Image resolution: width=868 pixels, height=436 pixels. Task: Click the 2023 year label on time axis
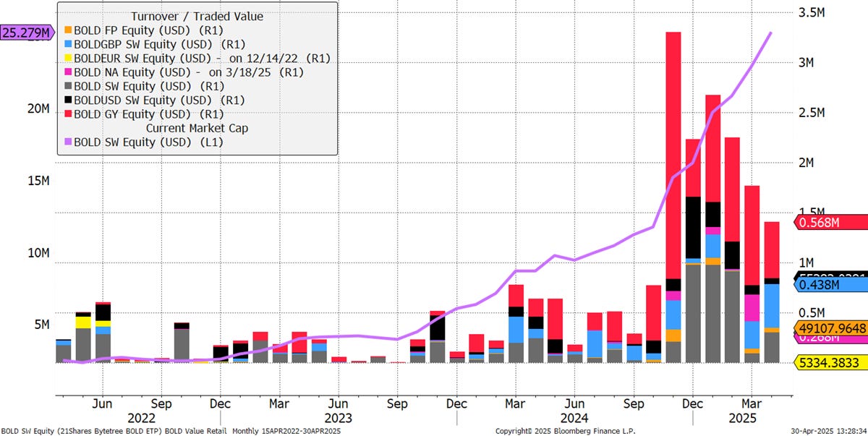pos(339,417)
